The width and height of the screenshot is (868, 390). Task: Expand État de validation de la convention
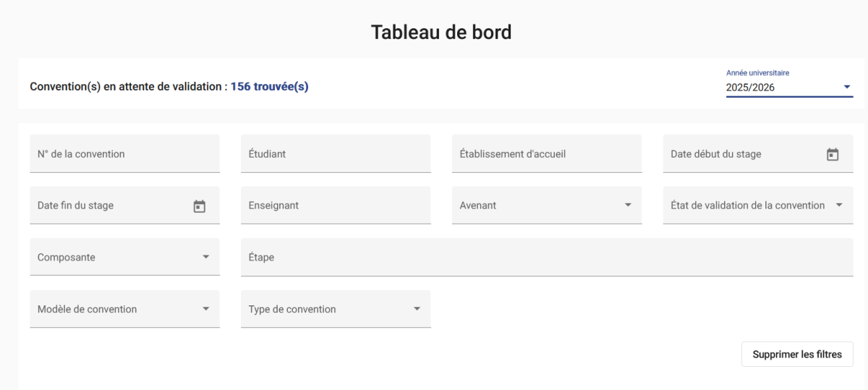coord(758,205)
